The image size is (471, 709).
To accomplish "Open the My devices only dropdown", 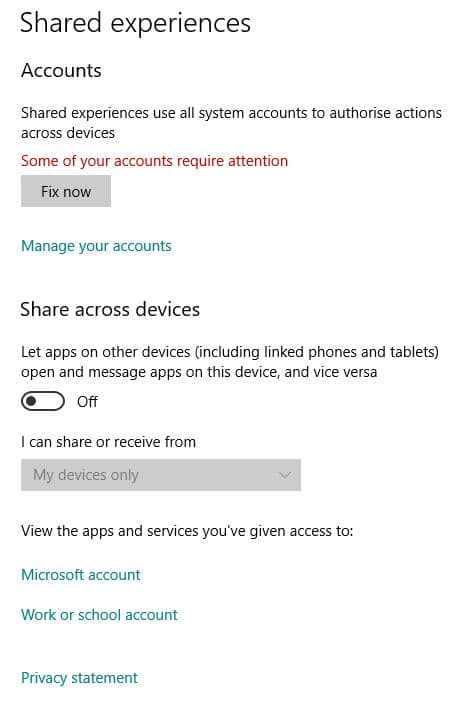I will click(161, 475).
